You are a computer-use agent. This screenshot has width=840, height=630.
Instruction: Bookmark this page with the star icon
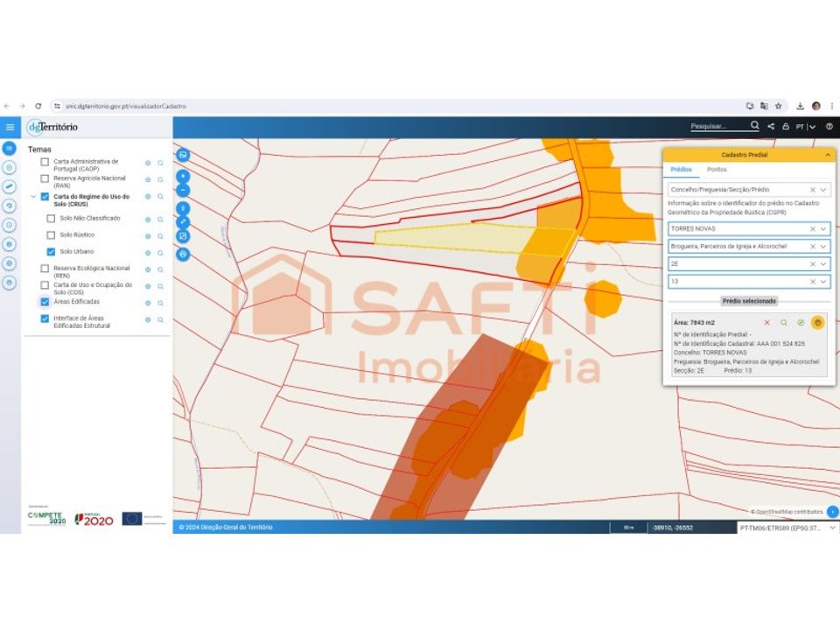point(779,106)
